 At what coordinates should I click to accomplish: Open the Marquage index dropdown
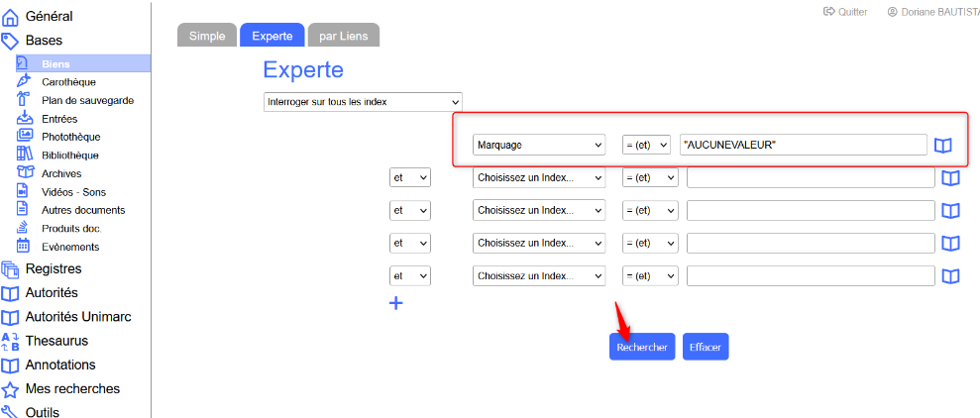[539, 145]
